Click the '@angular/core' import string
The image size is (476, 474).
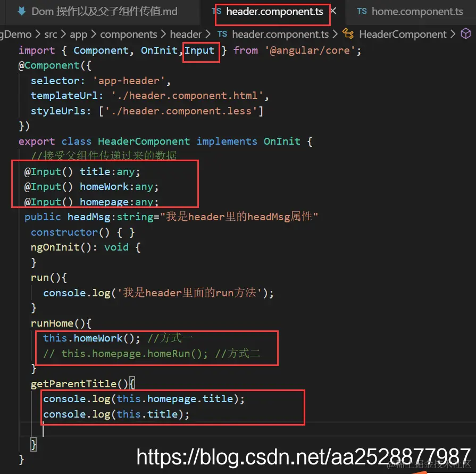[310, 51]
